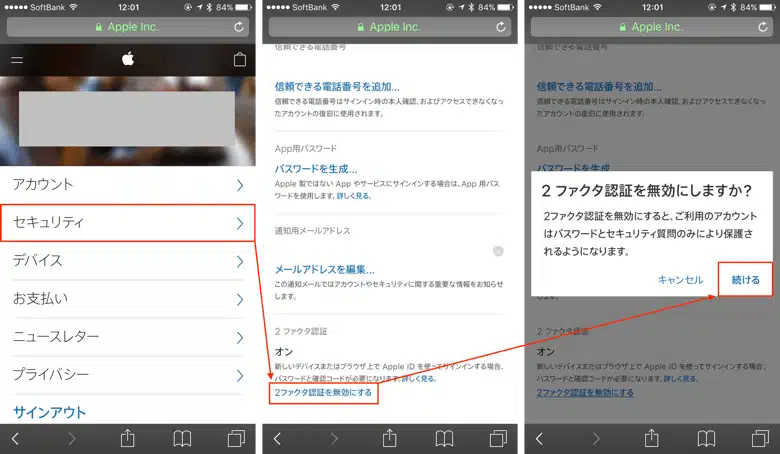
Task: Expand お支払い row chevron
Action: (240, 299)
